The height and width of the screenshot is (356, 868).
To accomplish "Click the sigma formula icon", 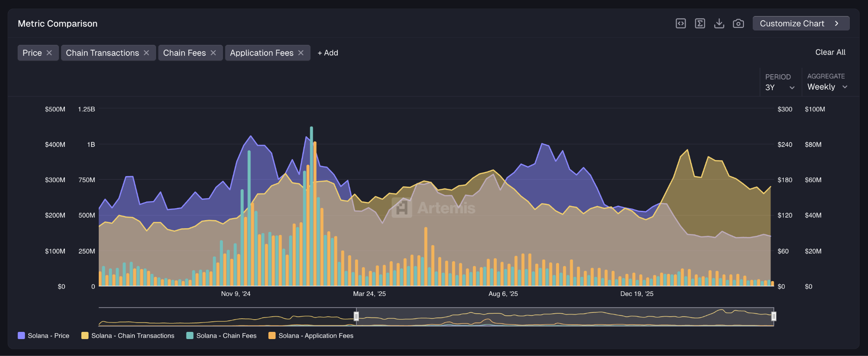I will tap(700, 24).
